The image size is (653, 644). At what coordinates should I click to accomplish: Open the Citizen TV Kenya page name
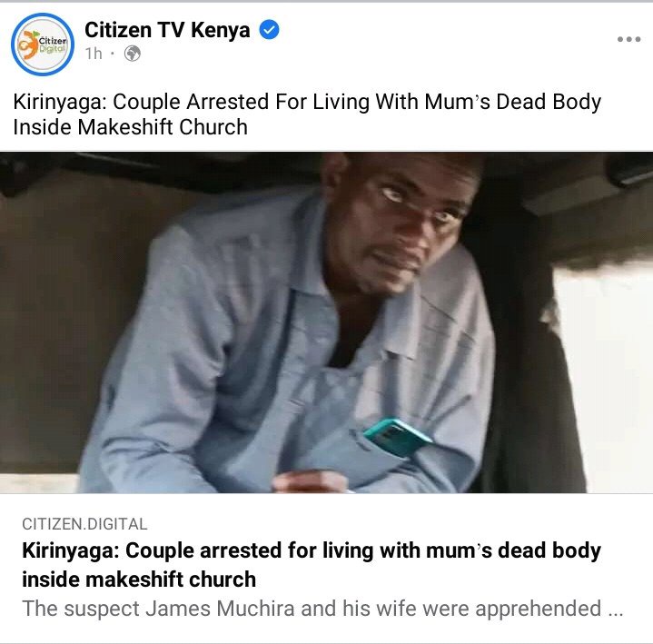coord(167,30)
